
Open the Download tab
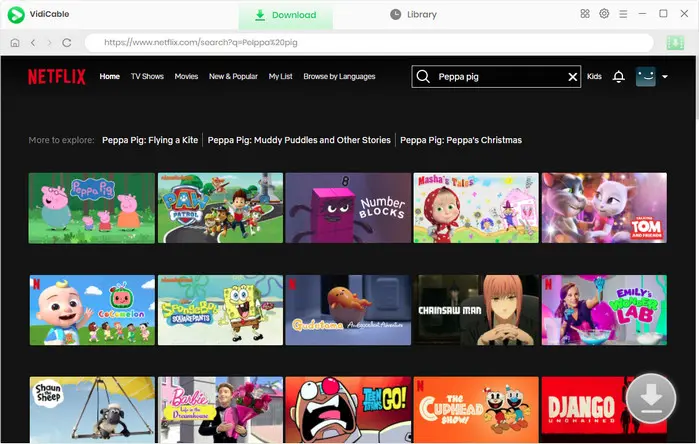click(285, 15)
